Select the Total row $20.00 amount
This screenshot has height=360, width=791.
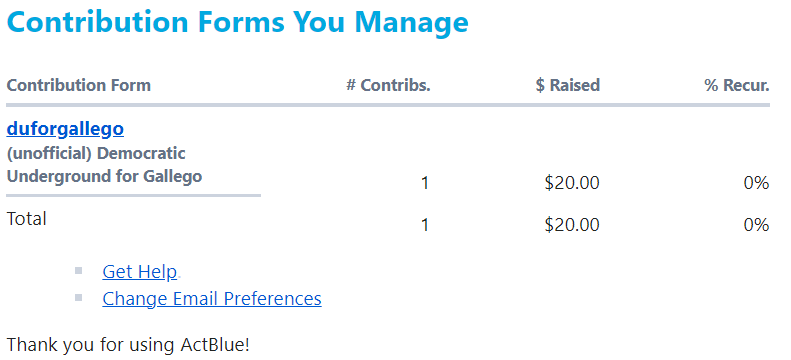click(572, 225)
